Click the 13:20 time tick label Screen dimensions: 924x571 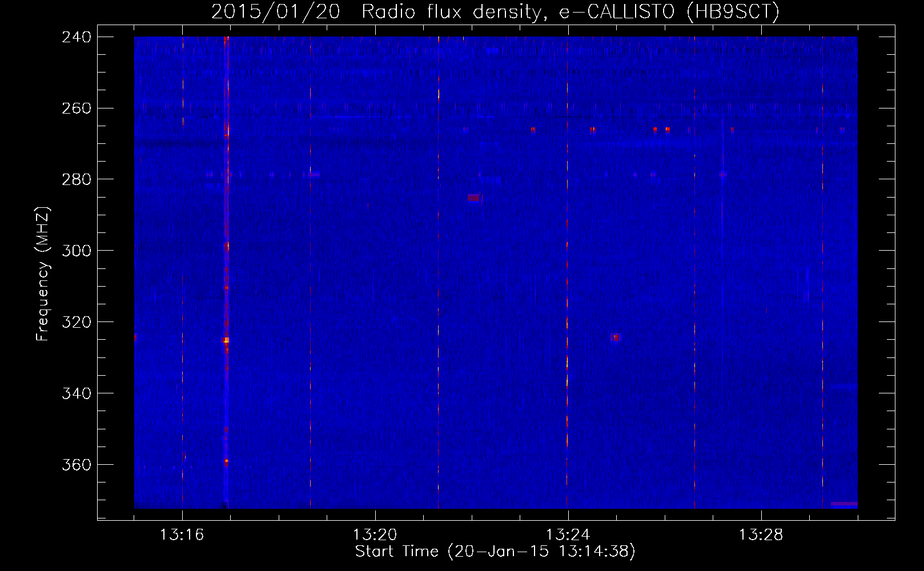tap(375, 535)
